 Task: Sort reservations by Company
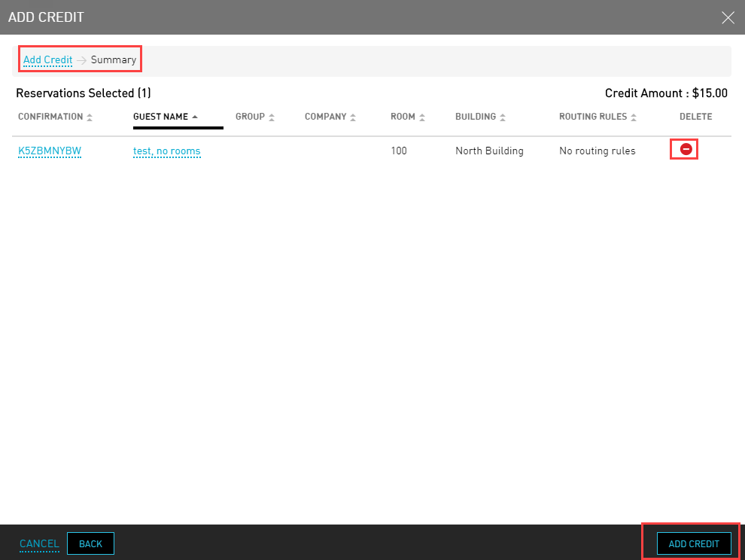(331, 117)
